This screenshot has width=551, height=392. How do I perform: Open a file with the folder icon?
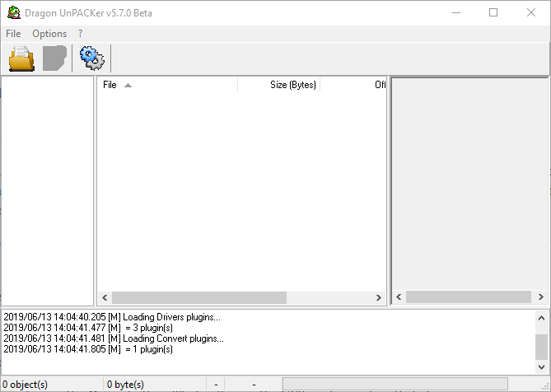point(21,58)
